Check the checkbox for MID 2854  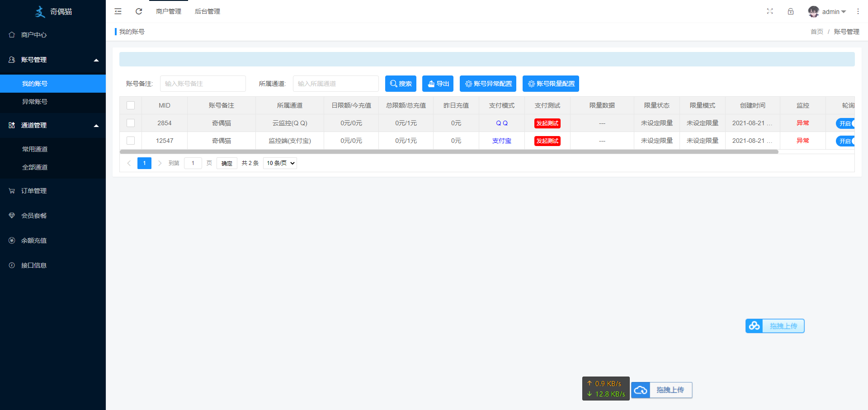[x=131, y=123]
